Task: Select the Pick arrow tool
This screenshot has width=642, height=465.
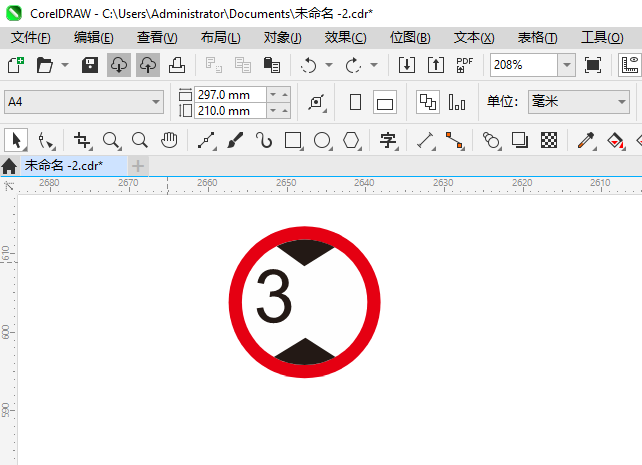Action: tap(16, 140)
